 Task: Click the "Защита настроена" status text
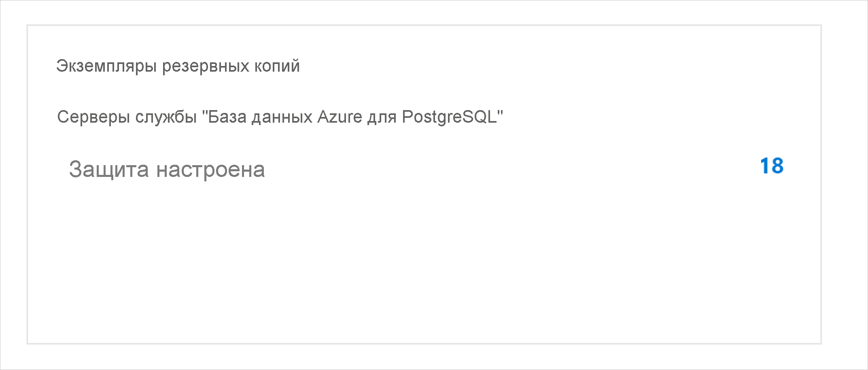coord(168,168)
